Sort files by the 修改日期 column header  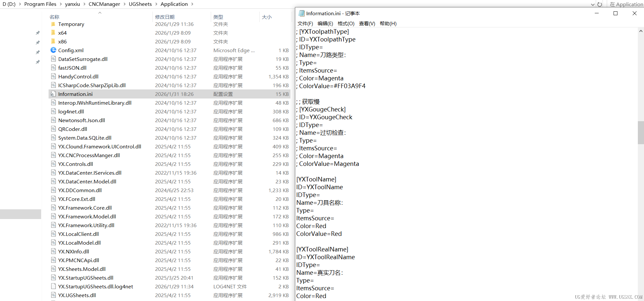(165, 17)
